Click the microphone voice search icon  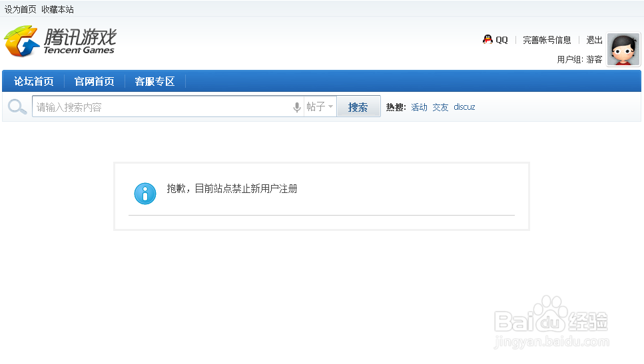[297, 107]
